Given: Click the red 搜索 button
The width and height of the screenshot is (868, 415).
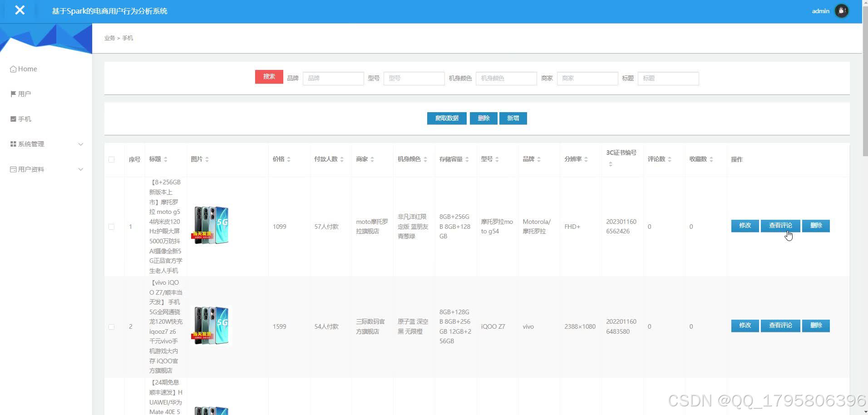Looking at the screenshot, I should pyautogui.click(x=269, y=77).
